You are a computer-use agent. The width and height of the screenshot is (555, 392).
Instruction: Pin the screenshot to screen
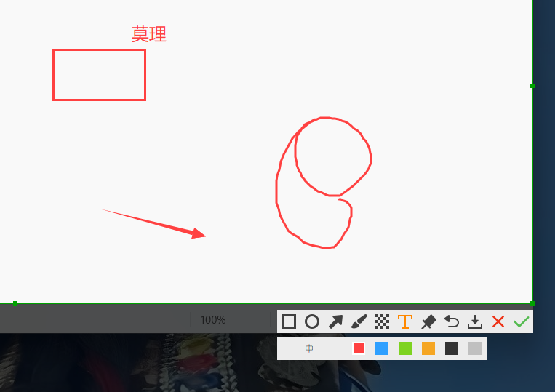(x=428, y=321)
